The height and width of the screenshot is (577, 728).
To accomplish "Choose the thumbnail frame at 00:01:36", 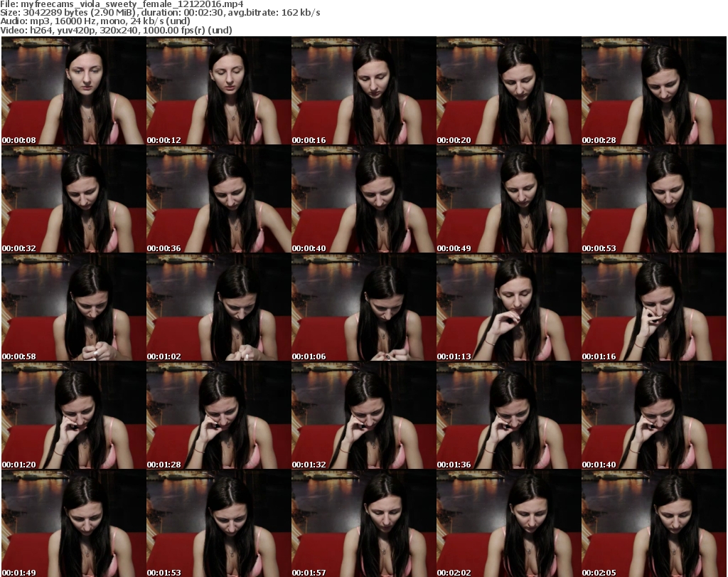I will point(509,415).
